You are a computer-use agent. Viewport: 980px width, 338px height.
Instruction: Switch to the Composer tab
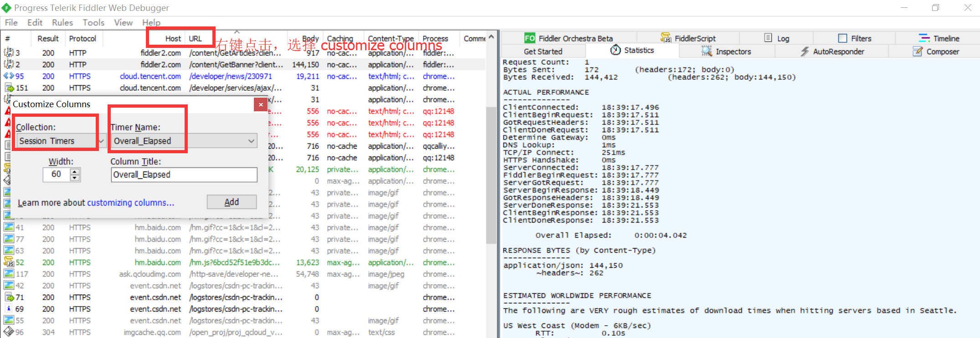click(936, 52)
